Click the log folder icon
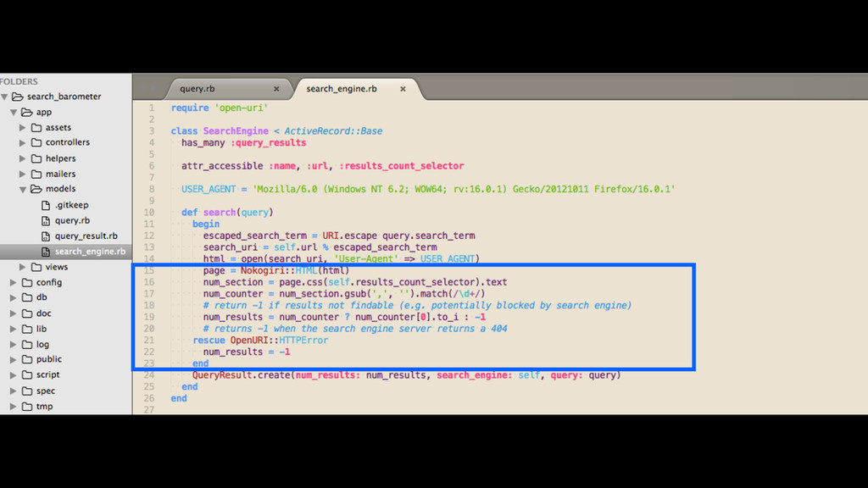The height and width of the screenshot is (488, 868). [27, 344]
